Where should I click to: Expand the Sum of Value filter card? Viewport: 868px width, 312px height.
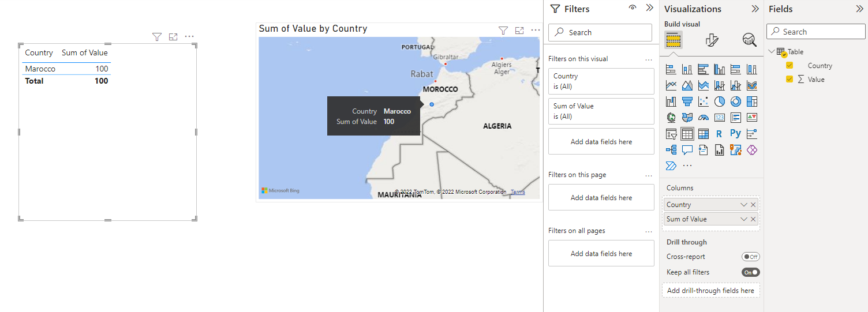click(601, 111)
